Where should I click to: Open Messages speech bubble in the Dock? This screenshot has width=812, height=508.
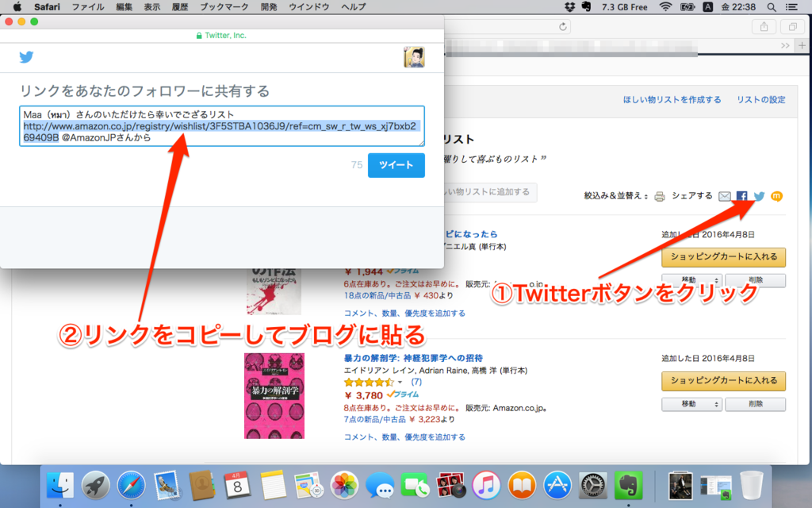[x=380, y=485]
